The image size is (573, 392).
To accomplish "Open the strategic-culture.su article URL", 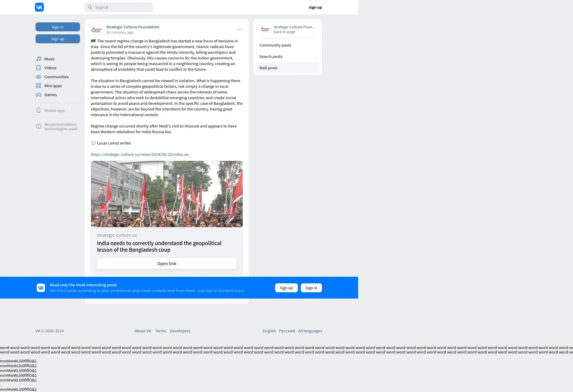I will [141, 154].
